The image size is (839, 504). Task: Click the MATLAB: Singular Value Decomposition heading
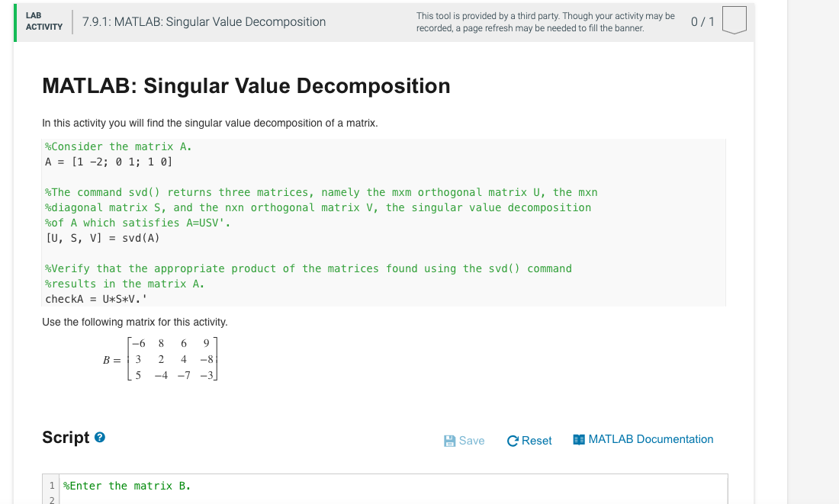pos(246,85)
